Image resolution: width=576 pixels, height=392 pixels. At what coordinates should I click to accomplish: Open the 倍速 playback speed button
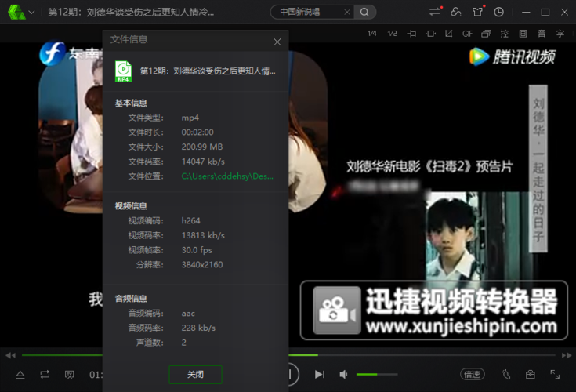coord(472,375)
